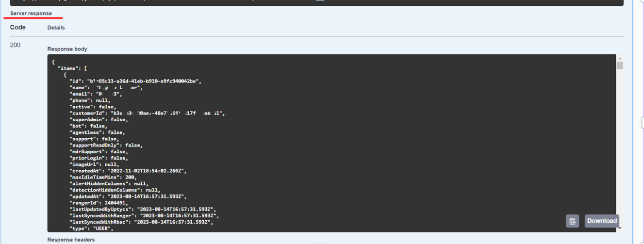
Task: Click the Details column header
Action: click(x=56, y=28)
